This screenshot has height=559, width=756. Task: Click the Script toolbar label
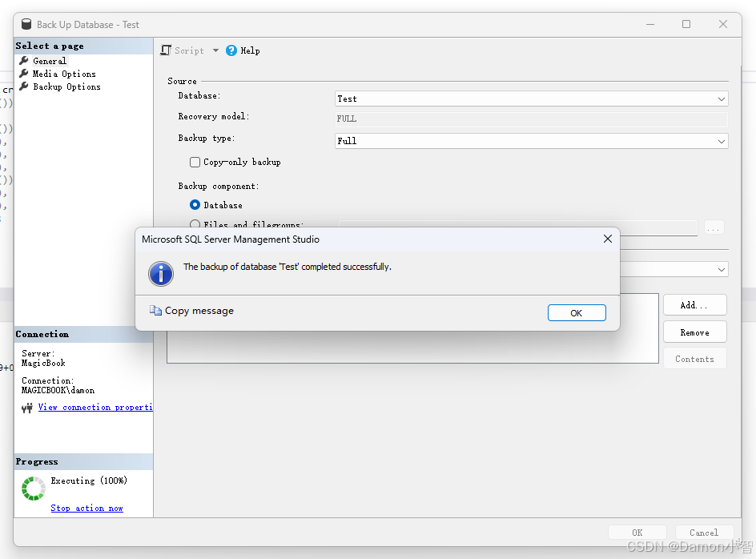(x=189, y=50)
